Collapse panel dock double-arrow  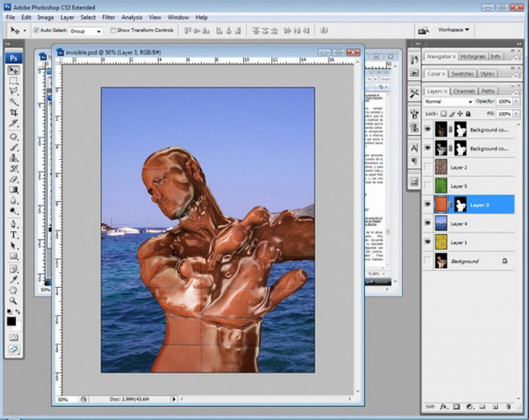519,44
